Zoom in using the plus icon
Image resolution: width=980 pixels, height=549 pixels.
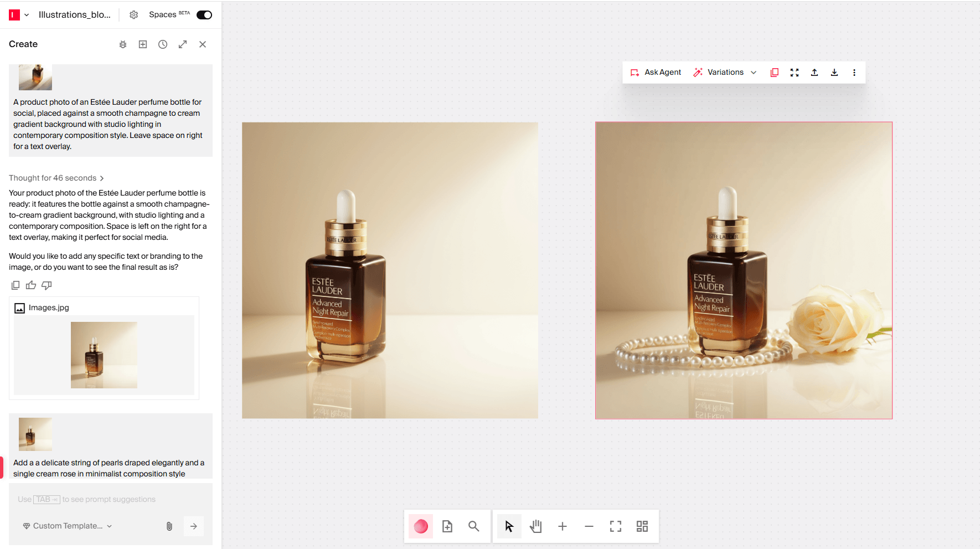[x=562, y=526]
